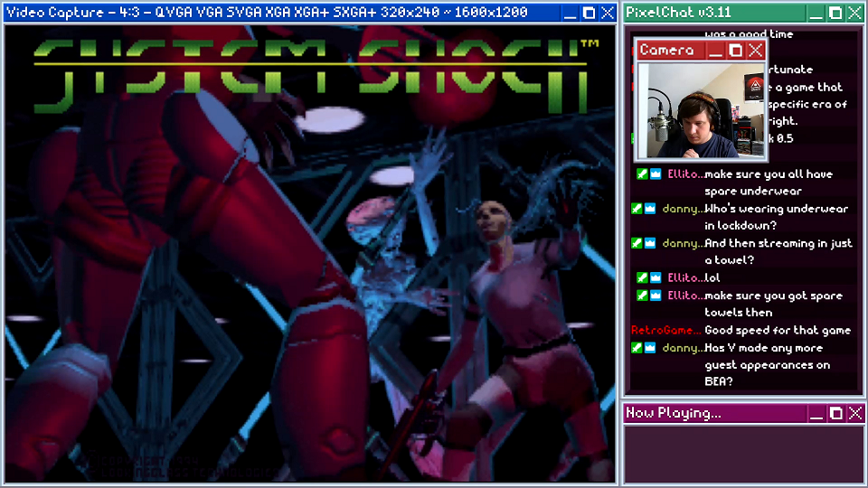Minimize the Now Playing window
This screenshot has width=868, height=488.
(816, 413)
